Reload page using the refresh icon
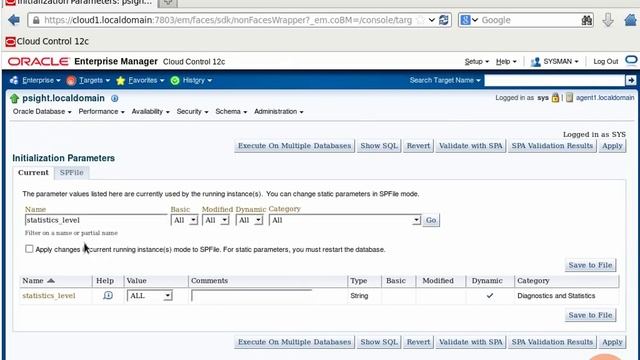The height and width of the screenshot is (360, 640). pos(444,20)
